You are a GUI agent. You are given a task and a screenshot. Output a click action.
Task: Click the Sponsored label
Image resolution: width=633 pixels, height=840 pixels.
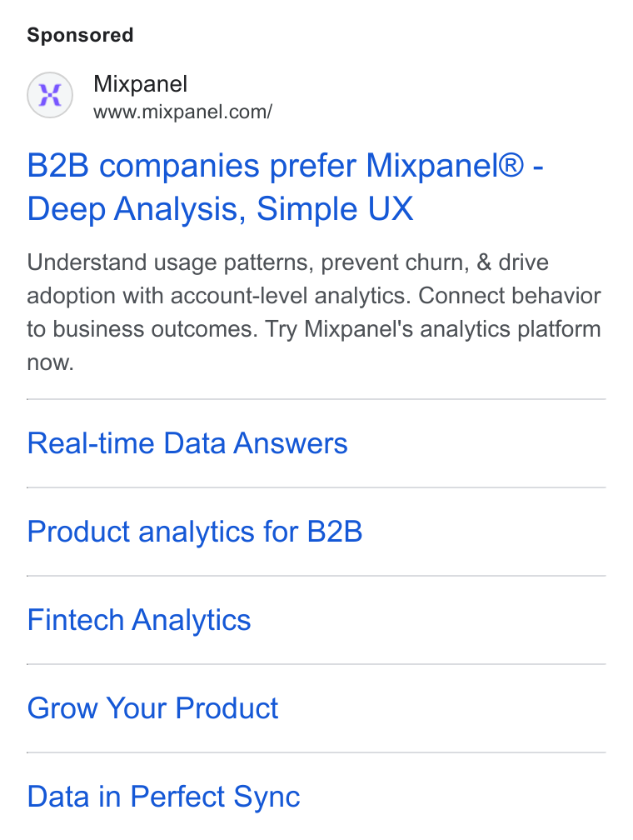point(80,35)
